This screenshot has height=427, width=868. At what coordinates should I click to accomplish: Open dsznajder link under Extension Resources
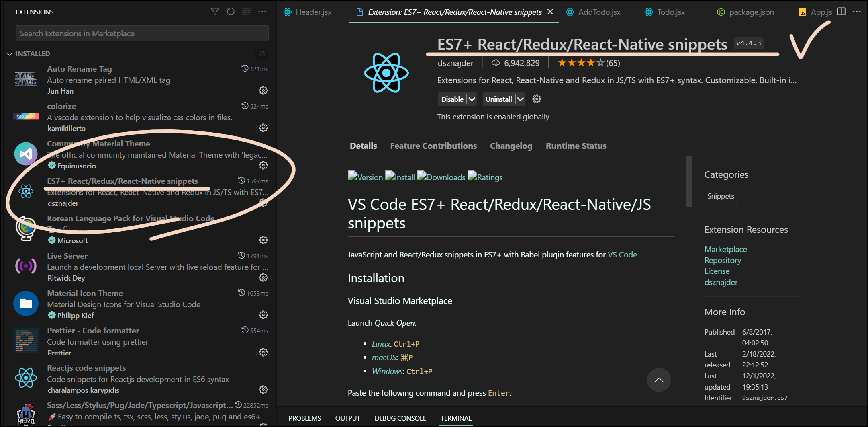pos(721,282)
